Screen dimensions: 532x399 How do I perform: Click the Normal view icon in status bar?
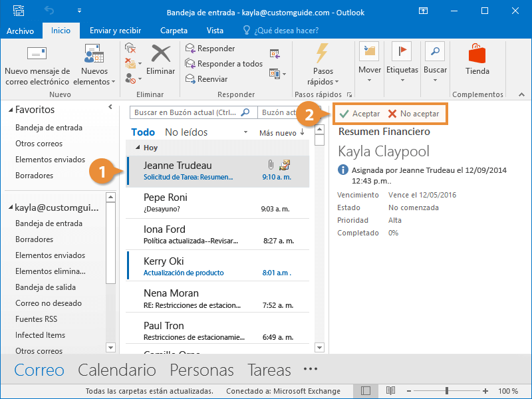pos(365,391)
